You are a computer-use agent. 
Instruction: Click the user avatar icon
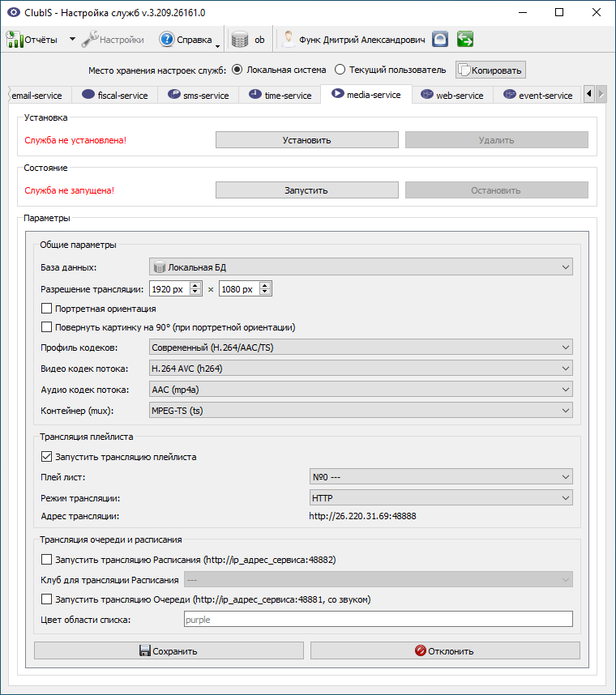[x=288, y=40]
